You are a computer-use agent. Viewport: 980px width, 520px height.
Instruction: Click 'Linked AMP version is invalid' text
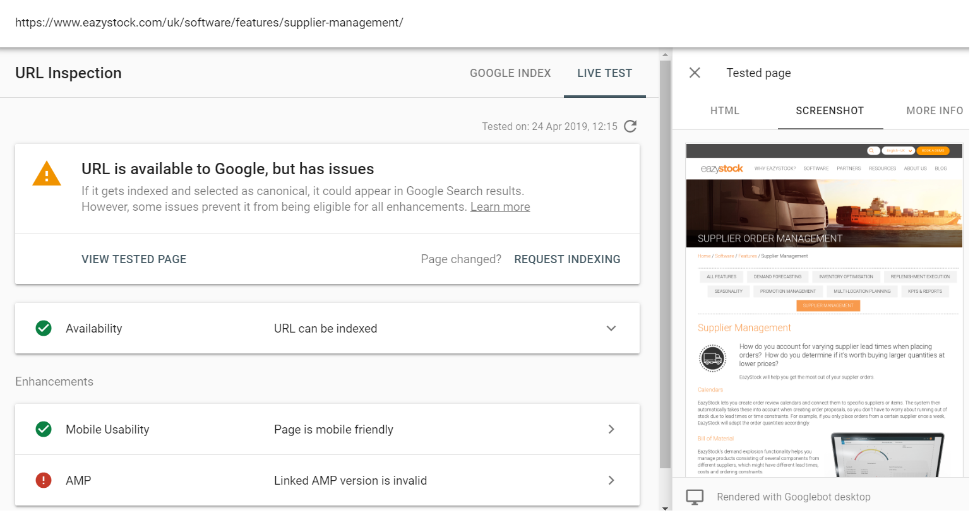(350, 480)
